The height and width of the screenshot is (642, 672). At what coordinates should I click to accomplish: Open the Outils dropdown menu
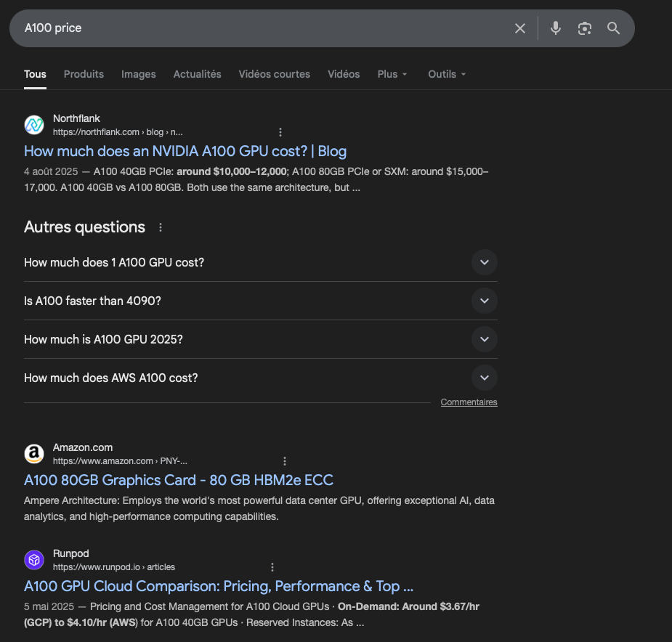[447, 74]
